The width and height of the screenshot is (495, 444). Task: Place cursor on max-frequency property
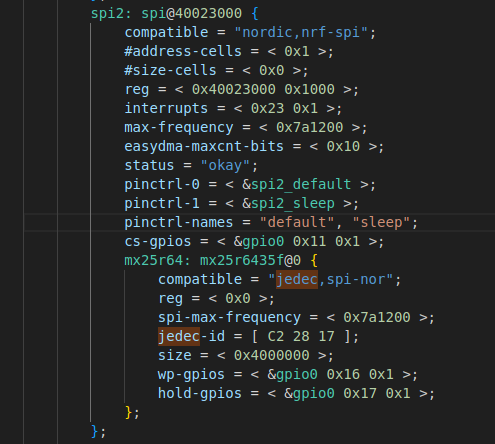click(179, 128)
